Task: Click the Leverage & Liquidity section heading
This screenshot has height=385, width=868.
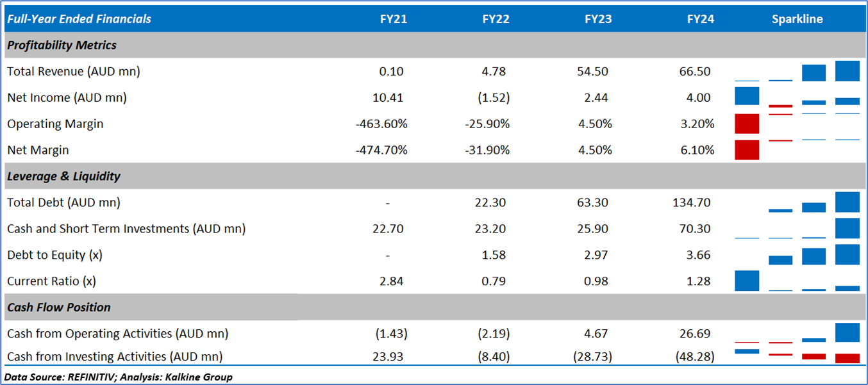Action: coord(63,176)
